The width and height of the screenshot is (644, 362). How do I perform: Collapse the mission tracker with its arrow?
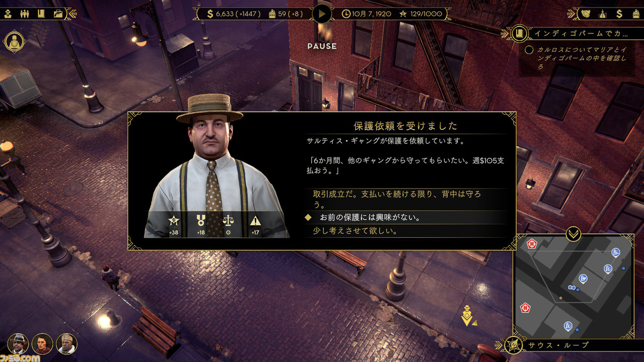[x=505, y=34]
